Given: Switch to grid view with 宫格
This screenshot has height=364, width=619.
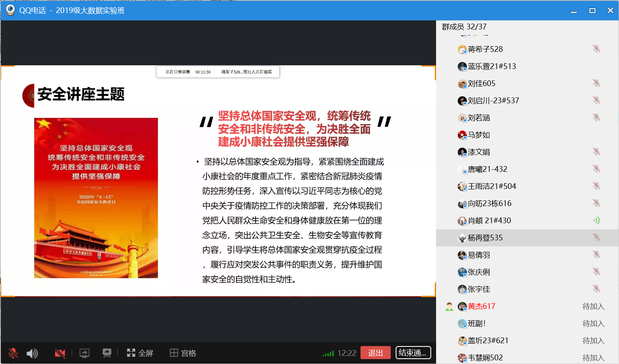Looking at the screenshot, I should [183, 353].
